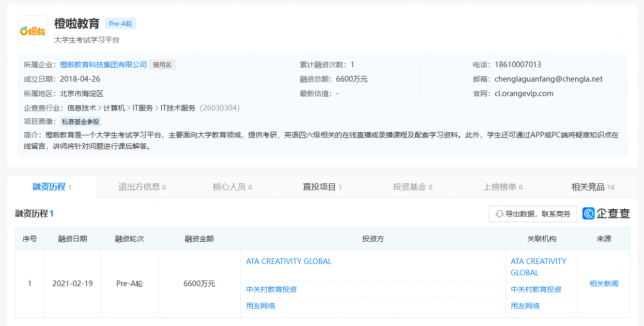Click founding date 2018-04-26
The image size is (644, 326).
pos(80,79)
